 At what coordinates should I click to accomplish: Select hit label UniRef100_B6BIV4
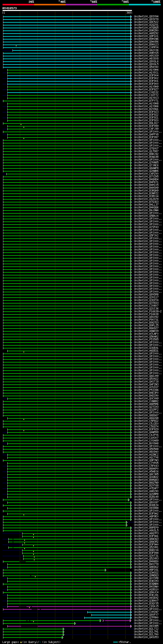[x=146, y=550]
